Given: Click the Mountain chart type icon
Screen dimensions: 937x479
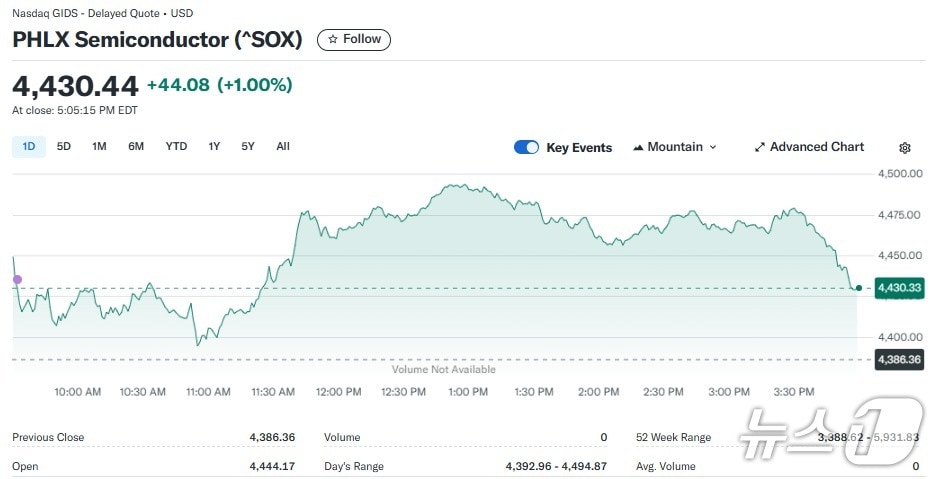Looking at the screenshot, I should (x=638, y=147).
